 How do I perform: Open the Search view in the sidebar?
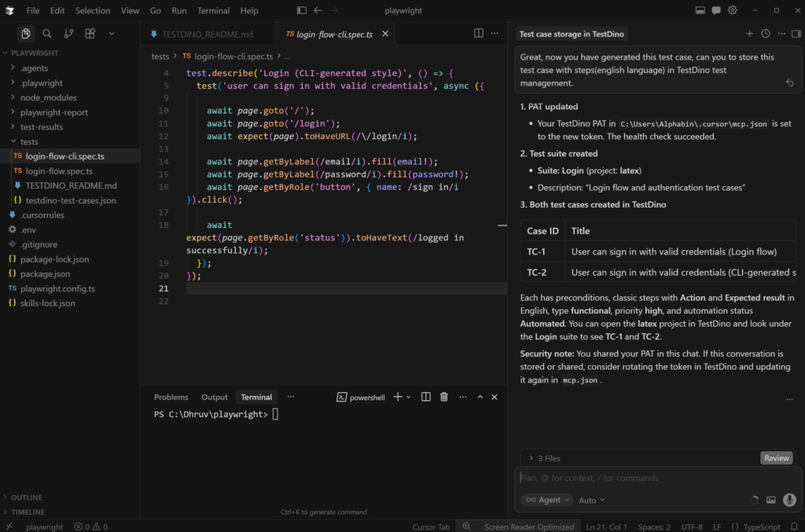pyautogui.click(x=47, y=34)
